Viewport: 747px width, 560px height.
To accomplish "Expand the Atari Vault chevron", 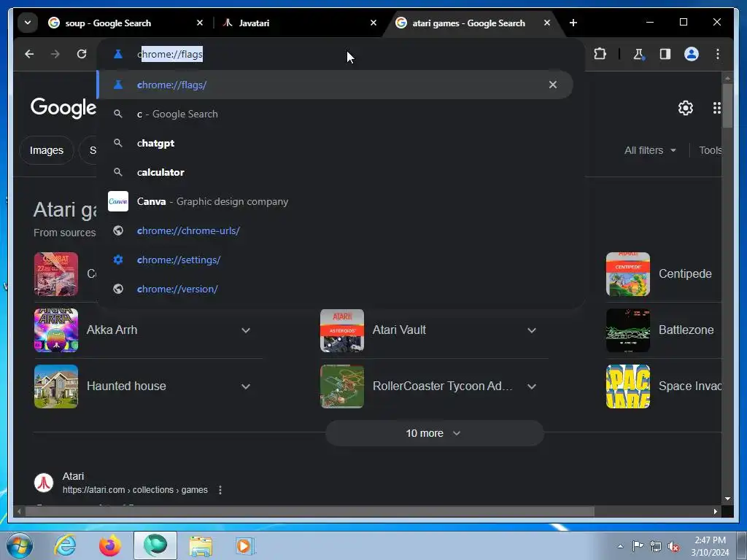I will [532, 330].
